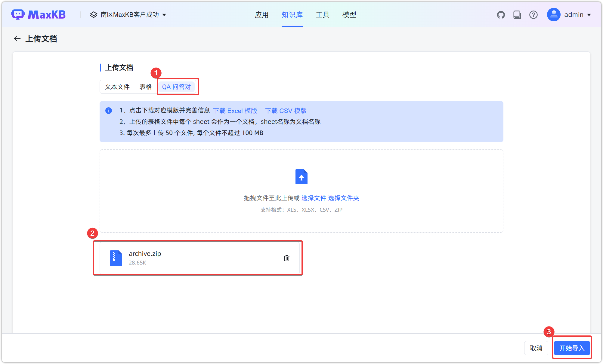The image size is (603, 364).
Task: Switch to the 文本文件 tab
Action: (117, 87)
